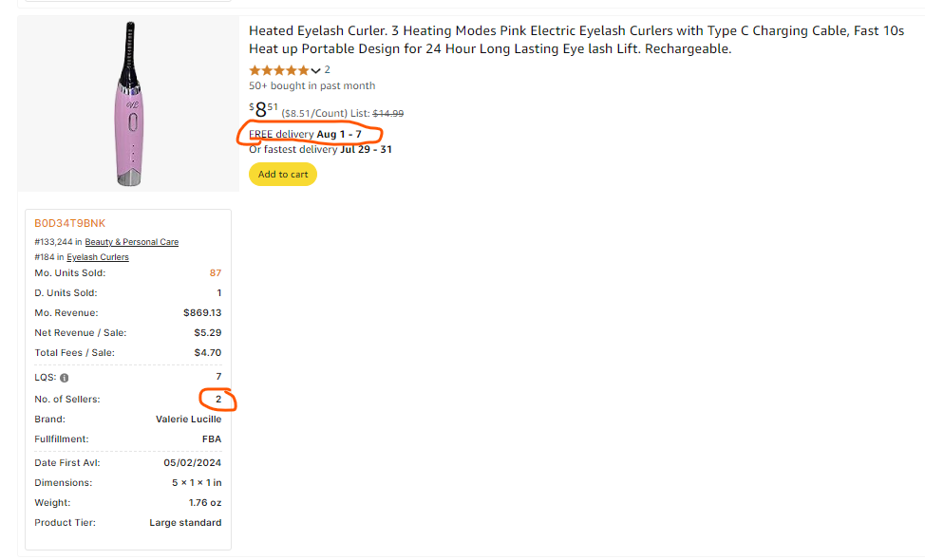Click the FBA fulfillment value

[211, 439]
